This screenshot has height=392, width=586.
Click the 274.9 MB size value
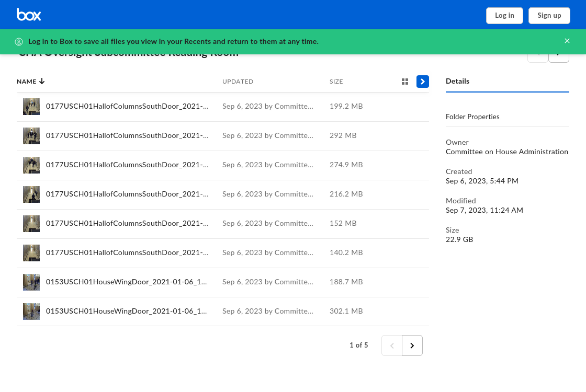(x=346, y=165)
